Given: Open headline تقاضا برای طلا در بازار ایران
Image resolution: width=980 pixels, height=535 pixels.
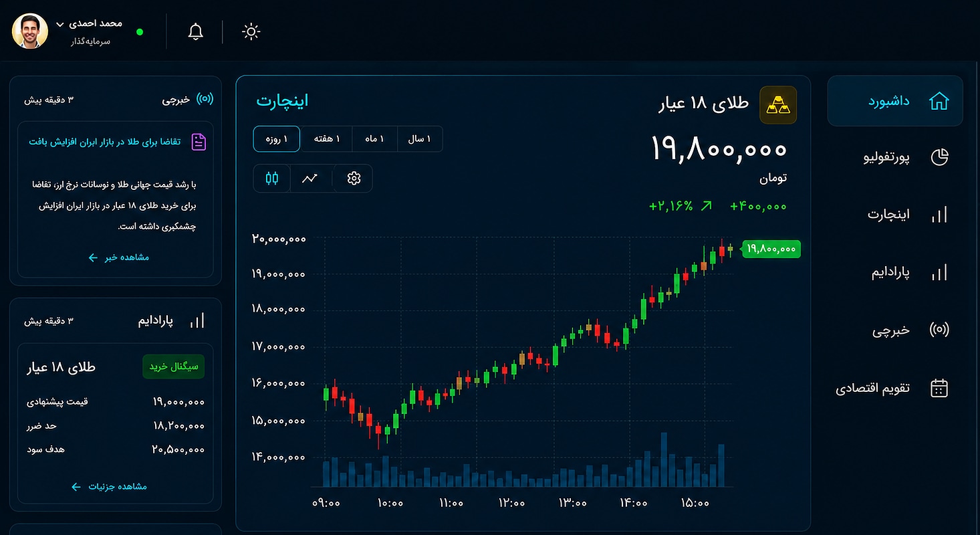Looking at the screenshot, I should click(x=105, y=142).
